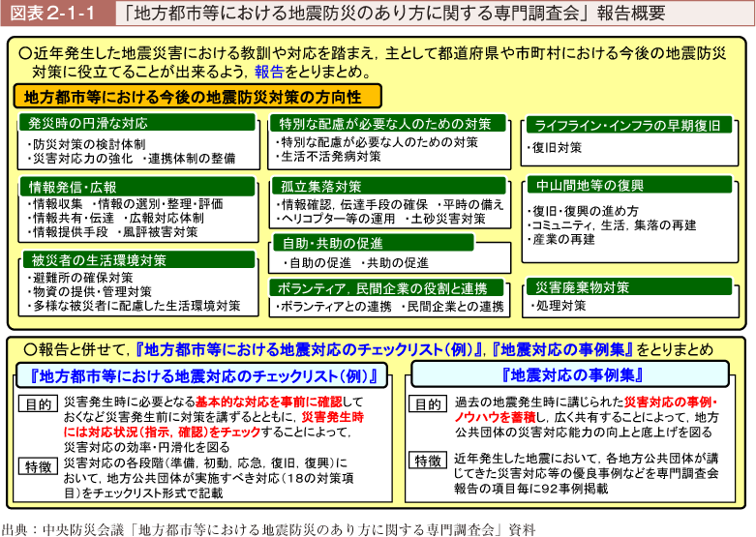
Task: Click the ヘリコプター等の運用 item
Action: coord(336,219)
